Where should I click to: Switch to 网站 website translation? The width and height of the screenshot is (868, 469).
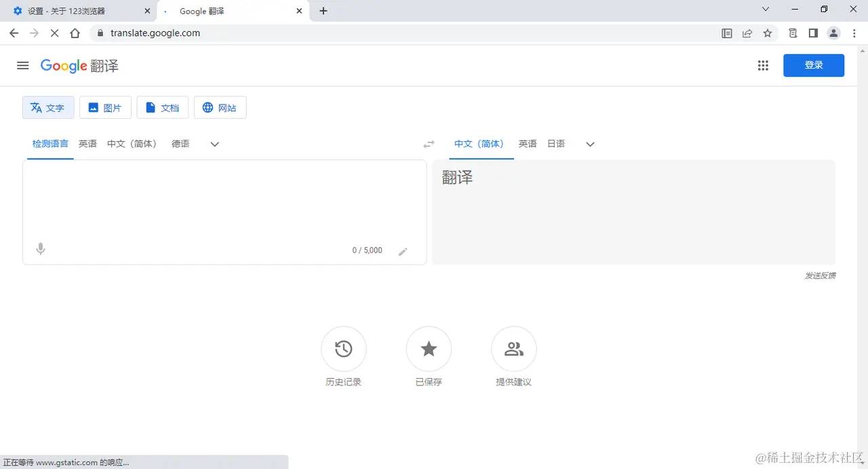pyautogui.click(x=220, y=107)
